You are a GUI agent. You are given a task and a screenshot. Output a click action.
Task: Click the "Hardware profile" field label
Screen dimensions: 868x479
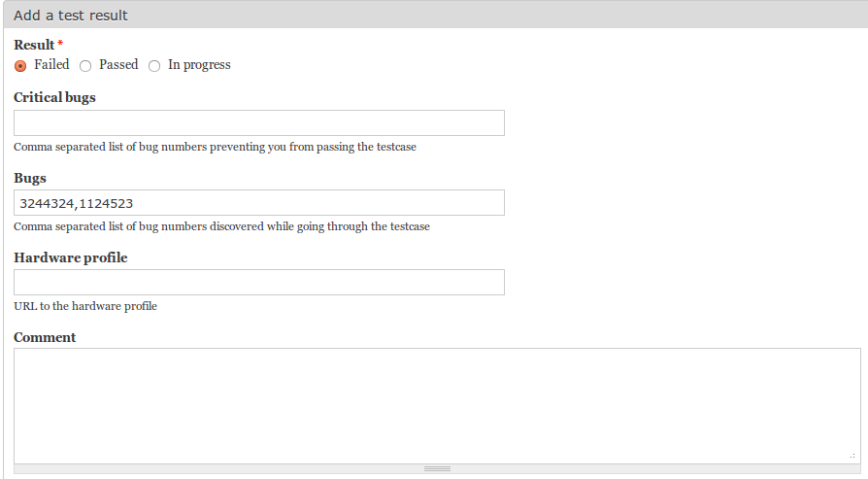(70, 258)
